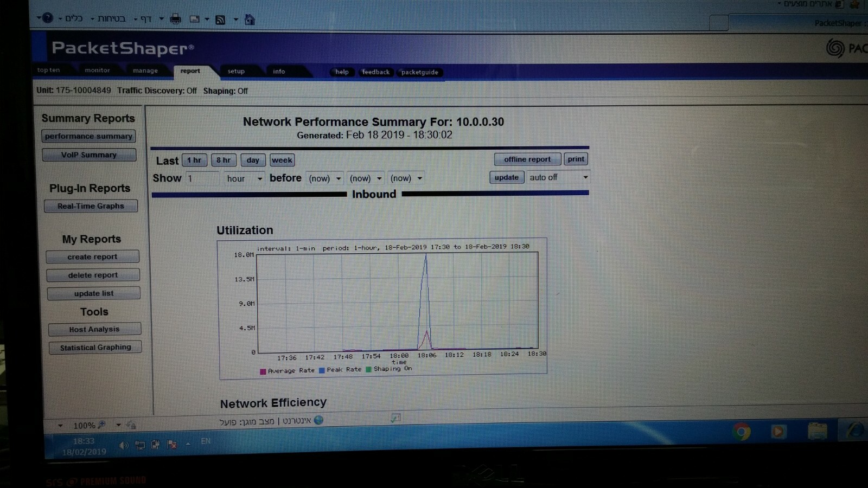Open the monitor tab

(97, 70)
